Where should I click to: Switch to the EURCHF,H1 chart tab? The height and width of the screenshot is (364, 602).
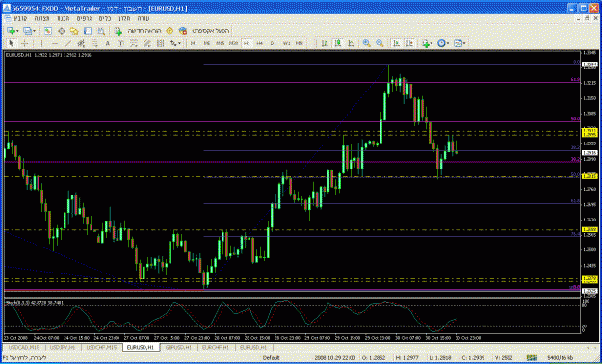pos(215,347)
